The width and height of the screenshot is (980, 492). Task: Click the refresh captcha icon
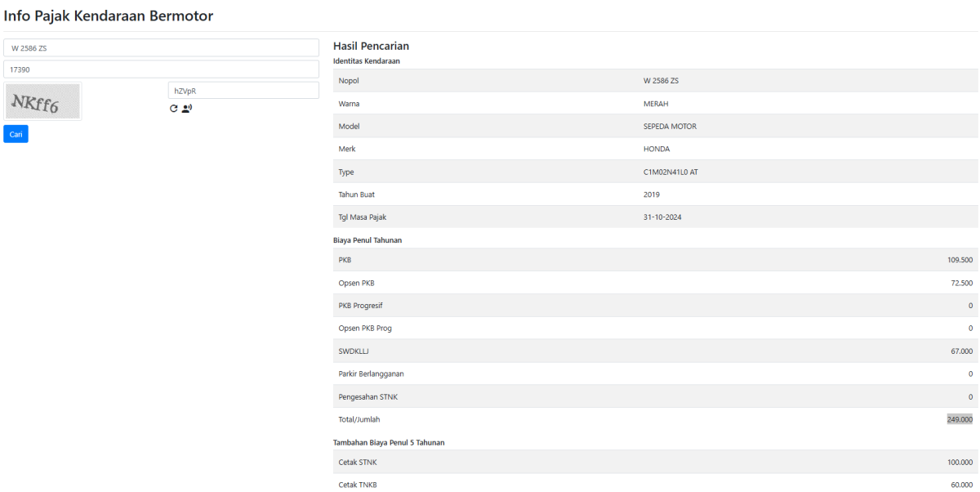pos(173,109)
